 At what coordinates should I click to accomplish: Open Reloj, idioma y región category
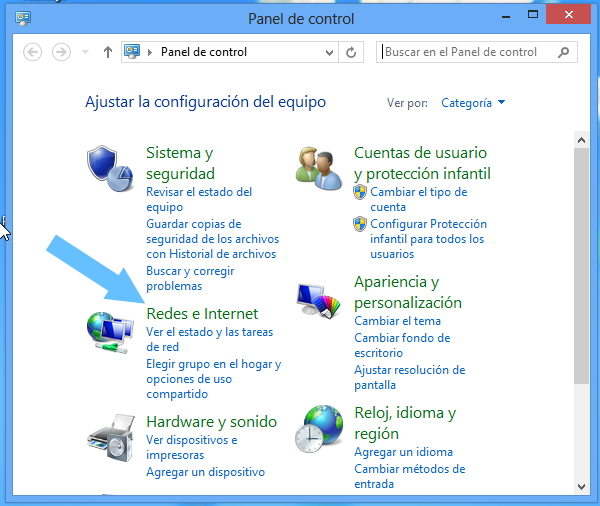coord(405,423)
